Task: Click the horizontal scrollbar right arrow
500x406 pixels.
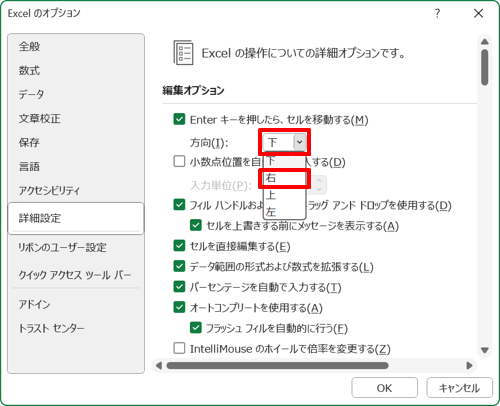Action: 469,366
